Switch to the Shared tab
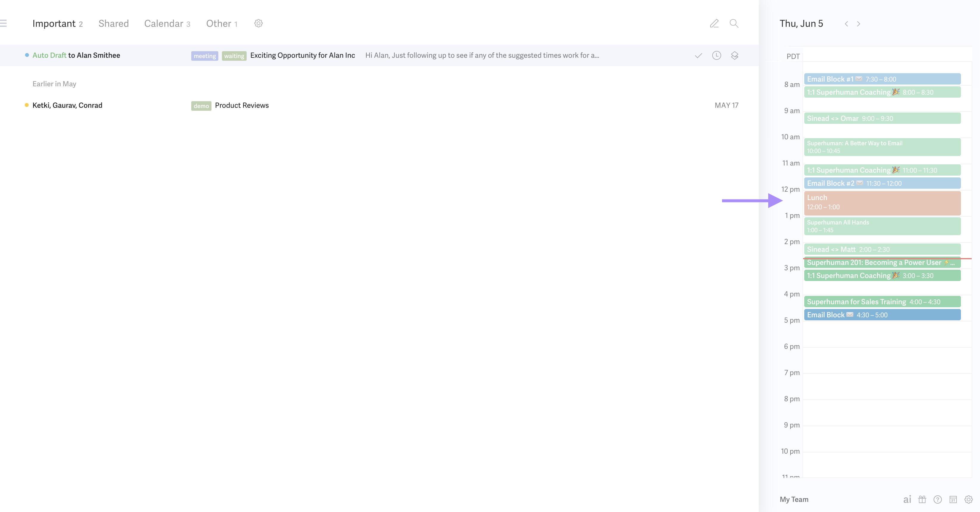This screenshot has width=980, height=512. click(113, 24)
